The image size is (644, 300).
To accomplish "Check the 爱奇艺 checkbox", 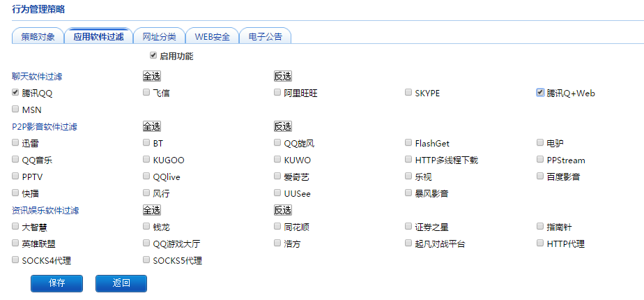I will [x=277, y=176].
